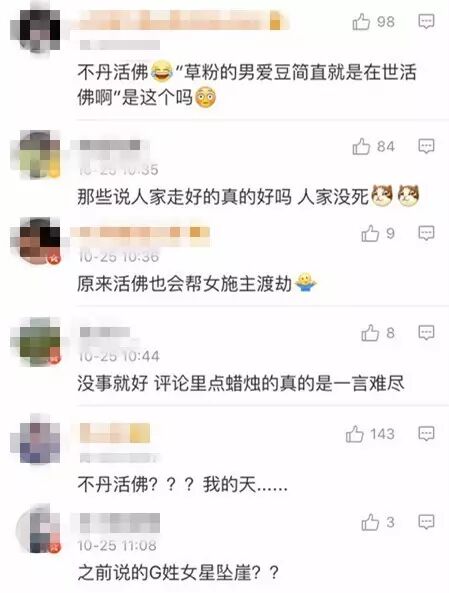This screenshot has width=449, height=593.
Task: Reply to the G姓女星坠崖 comment
Action: tap(426, 522)
